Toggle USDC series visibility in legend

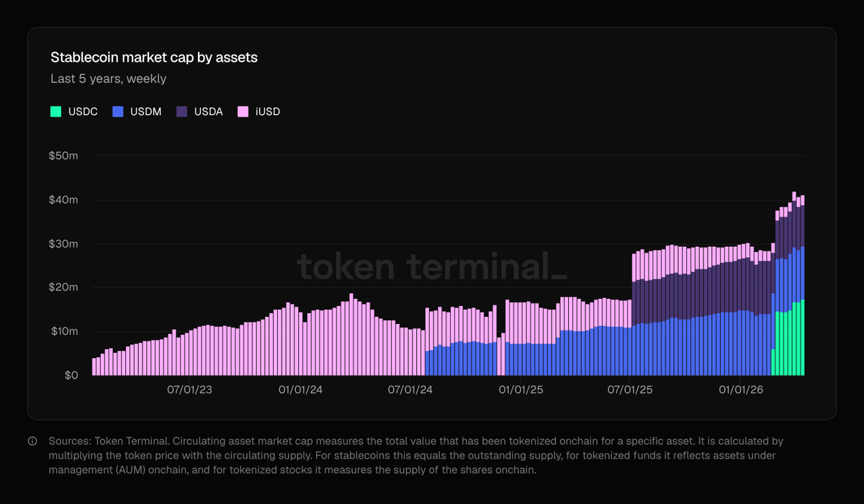72,112
